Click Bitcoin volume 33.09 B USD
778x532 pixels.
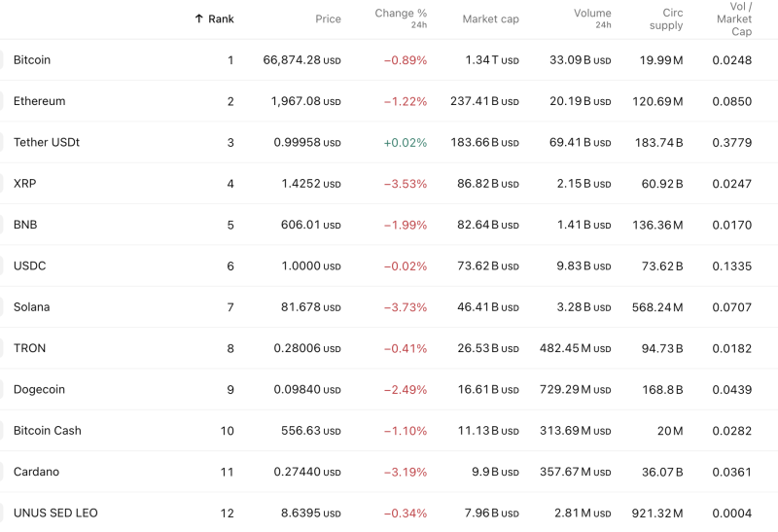point(580,60)
